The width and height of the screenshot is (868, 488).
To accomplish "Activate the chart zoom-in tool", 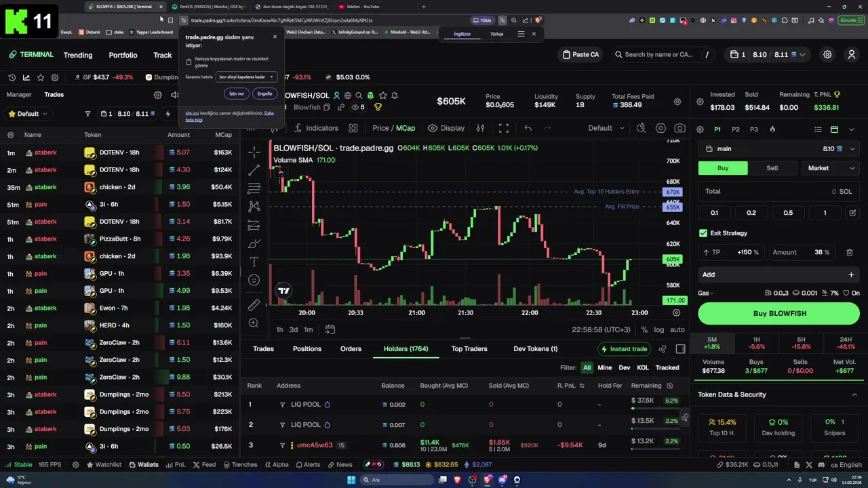I will click(254, 323).
